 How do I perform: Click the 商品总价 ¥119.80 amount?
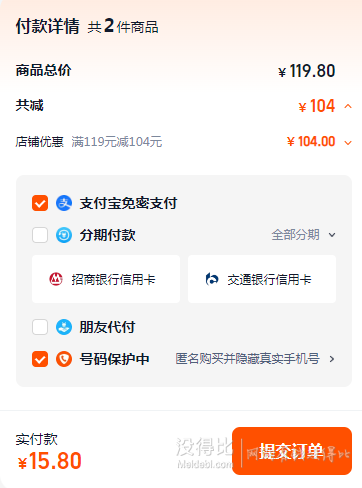(x=307, y=71)
